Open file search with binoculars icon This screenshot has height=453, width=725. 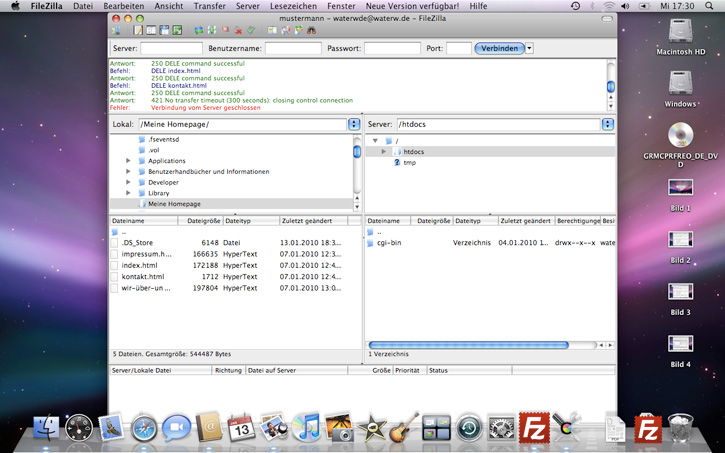(312, 31)
